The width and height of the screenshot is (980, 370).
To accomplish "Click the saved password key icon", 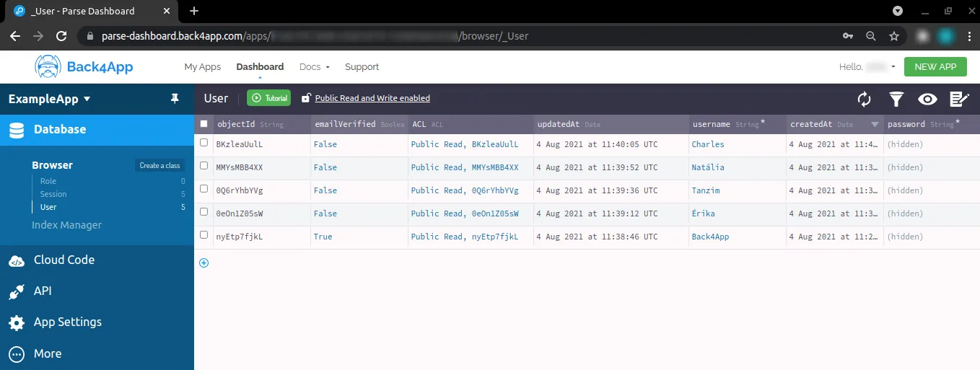I will (x=847, y=35).
